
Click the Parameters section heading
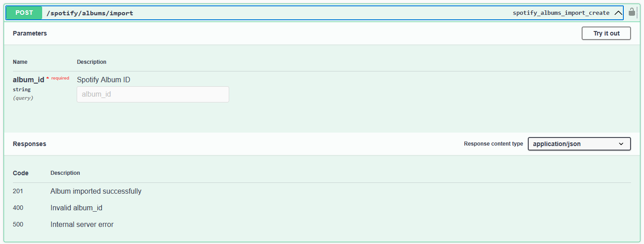[30, 33]
